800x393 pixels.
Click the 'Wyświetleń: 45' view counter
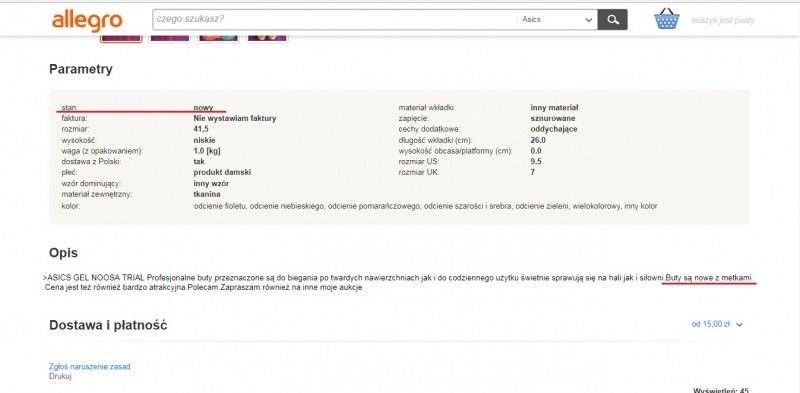[x=721, y=390]
